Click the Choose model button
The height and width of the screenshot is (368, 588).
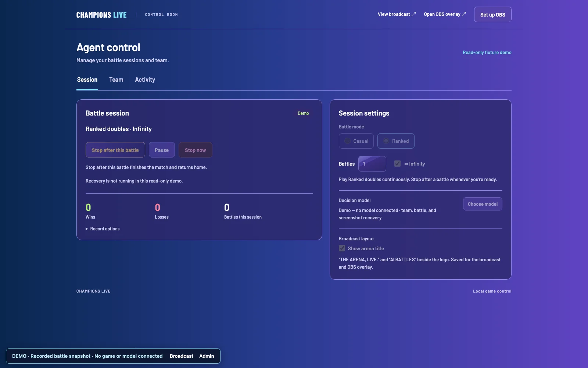(483, 204)
